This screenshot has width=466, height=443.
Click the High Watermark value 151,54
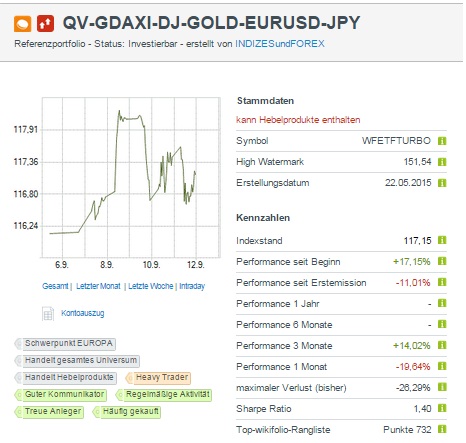click(417, 162)
